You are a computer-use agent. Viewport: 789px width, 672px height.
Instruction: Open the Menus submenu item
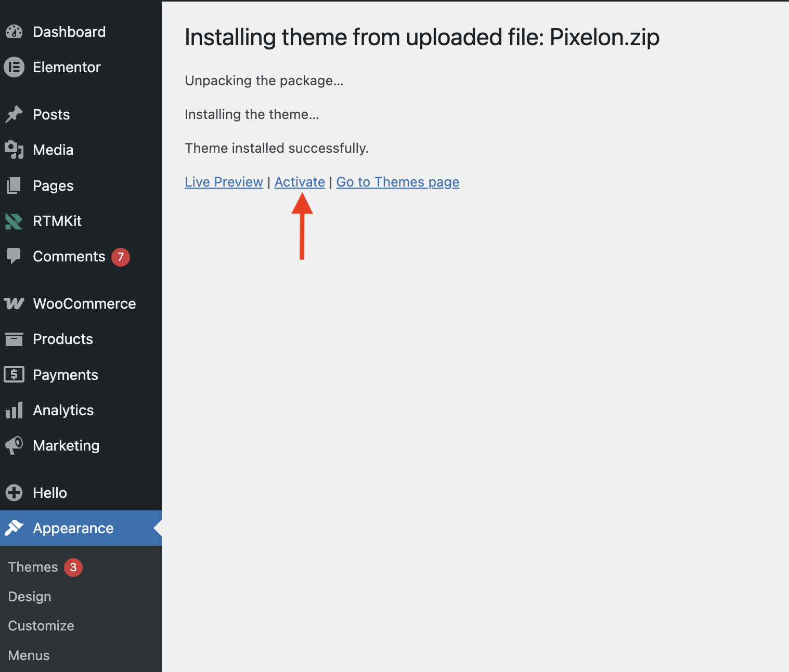[x=29, y=655]
